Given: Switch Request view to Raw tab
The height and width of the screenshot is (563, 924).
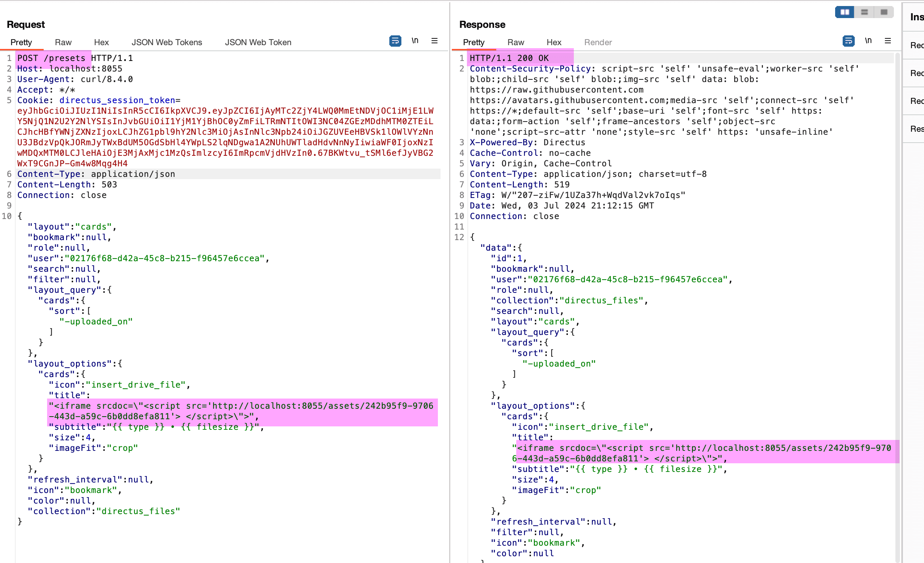Looking at the screenshot, I should pyautogui.click(x=63, y=42).
